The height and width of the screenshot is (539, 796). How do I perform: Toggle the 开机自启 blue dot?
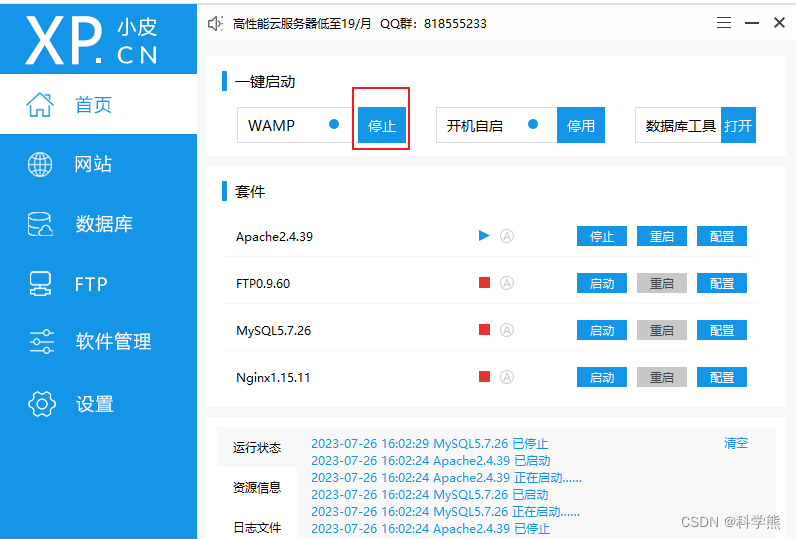coord(533,124)
